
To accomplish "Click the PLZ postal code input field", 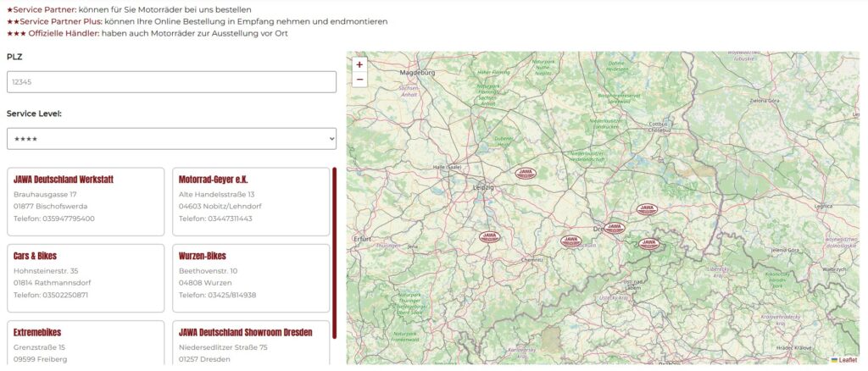I will coord(171,82).
